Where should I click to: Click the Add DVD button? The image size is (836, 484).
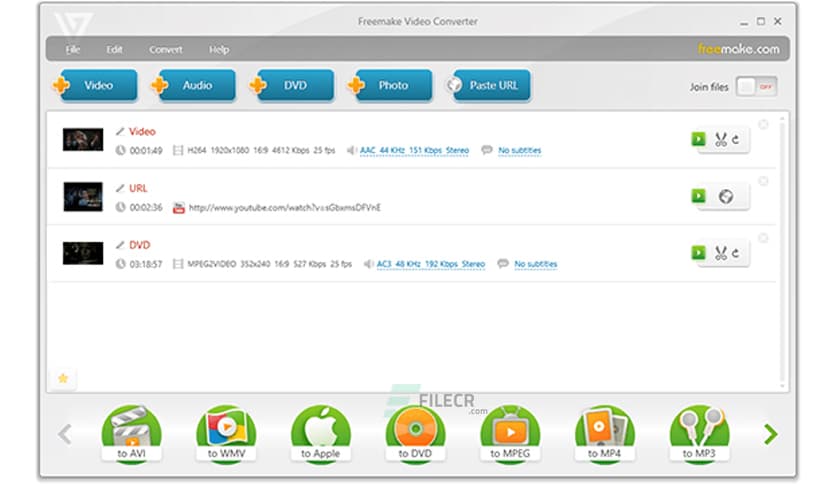[292, 85]
